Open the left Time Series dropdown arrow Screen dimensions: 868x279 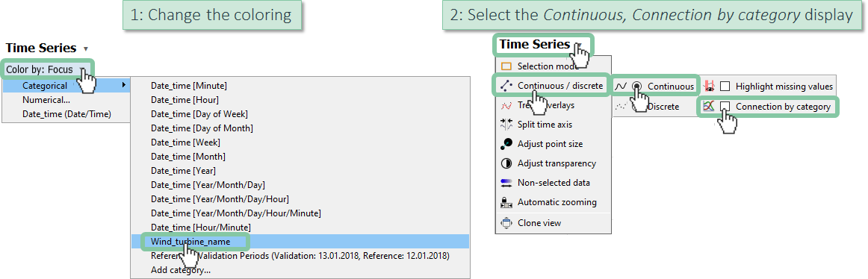85,49
